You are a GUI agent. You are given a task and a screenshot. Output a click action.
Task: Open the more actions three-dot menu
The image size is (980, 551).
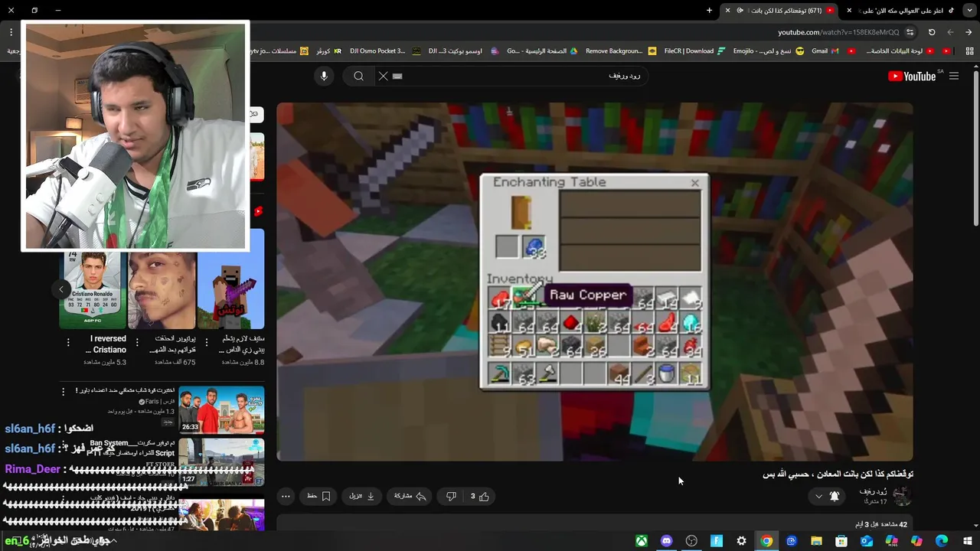point(286,496)
